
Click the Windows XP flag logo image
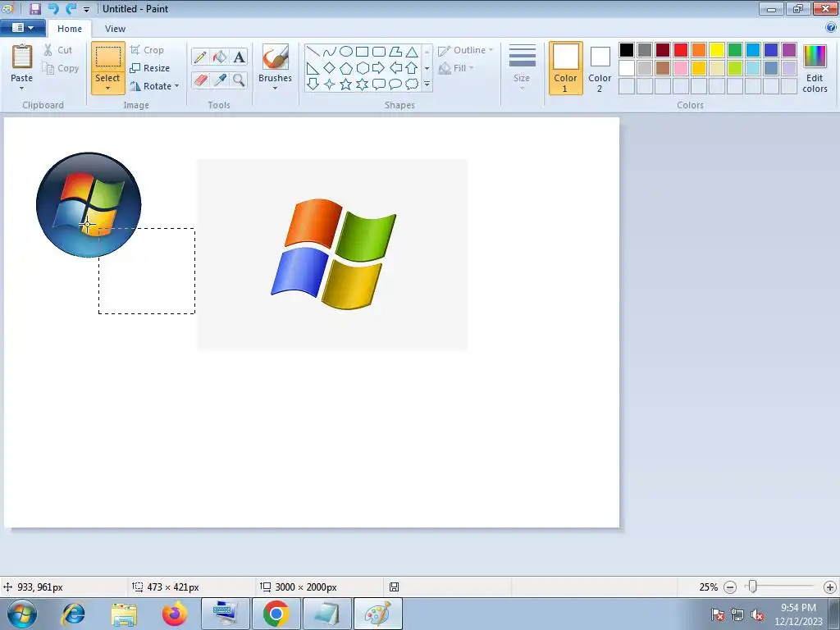333,254
